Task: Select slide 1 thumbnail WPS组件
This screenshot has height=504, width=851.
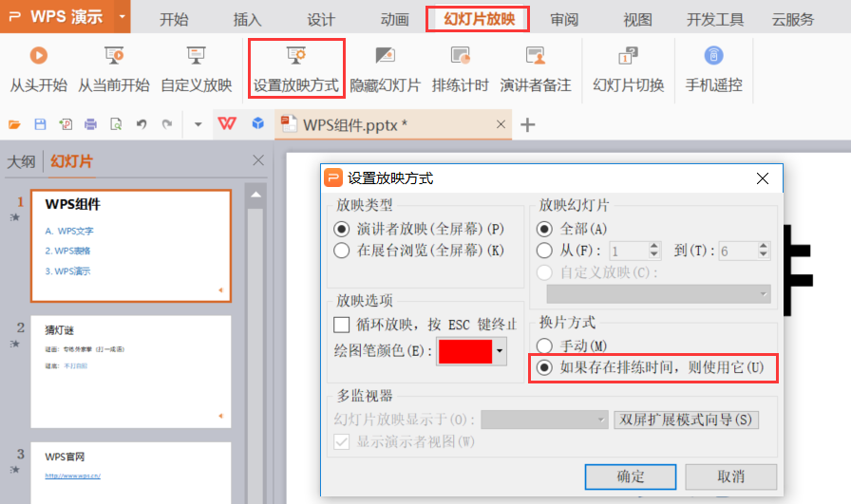Action: 131,246
